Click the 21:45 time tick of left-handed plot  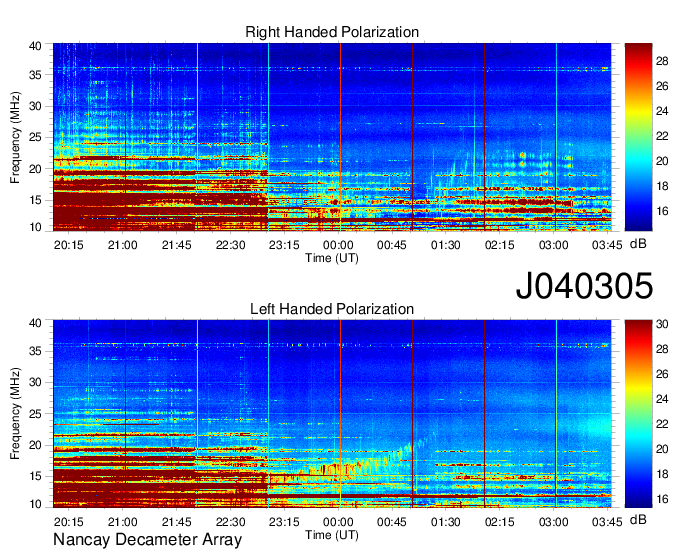[177, 522]
